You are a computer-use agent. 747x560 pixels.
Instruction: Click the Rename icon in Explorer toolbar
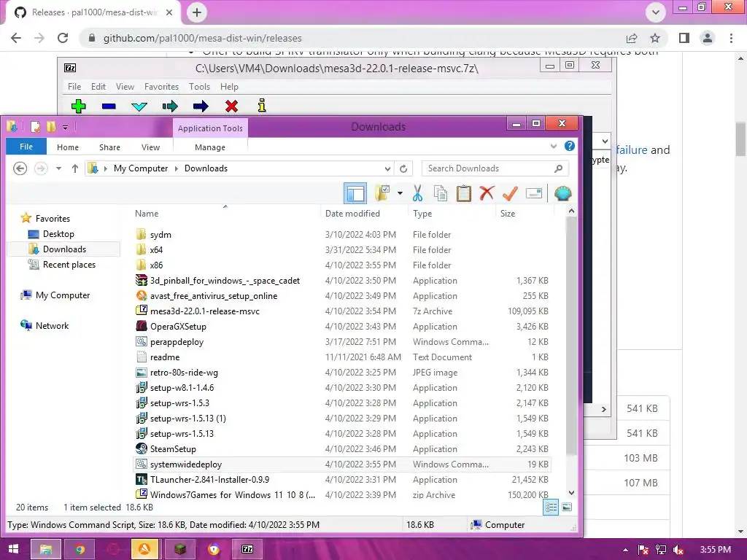[x=533, y=193]
